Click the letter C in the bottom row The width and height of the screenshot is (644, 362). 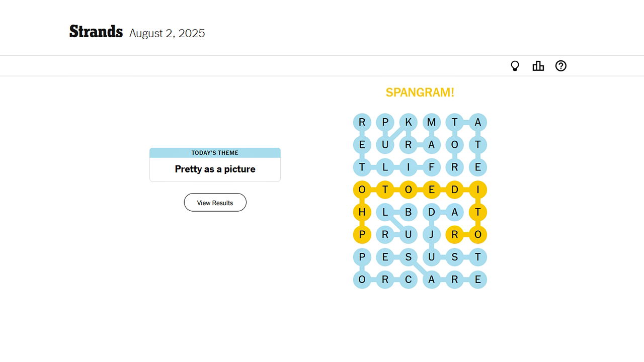409,280
